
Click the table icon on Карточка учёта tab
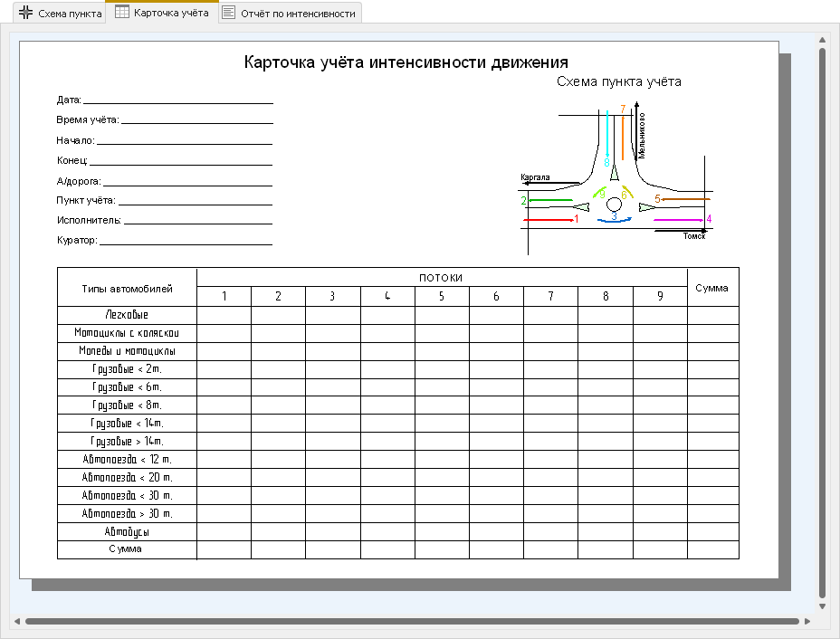[122, 12]
